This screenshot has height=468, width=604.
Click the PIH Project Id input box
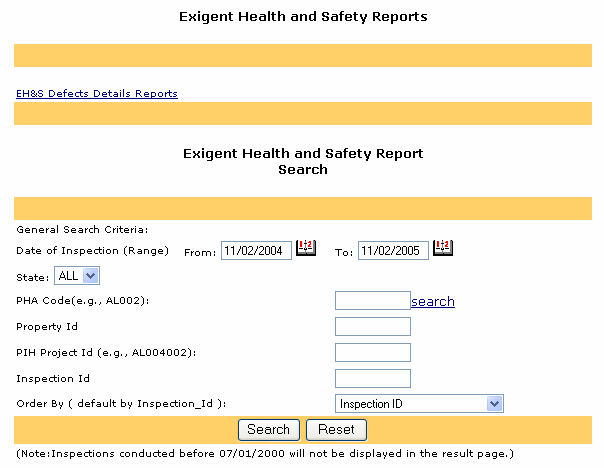372,352
